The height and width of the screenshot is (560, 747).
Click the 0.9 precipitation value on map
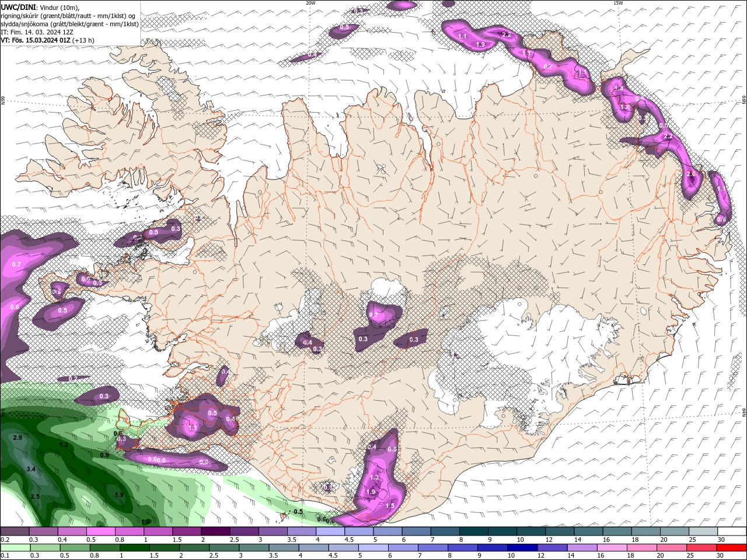[104, 455]
